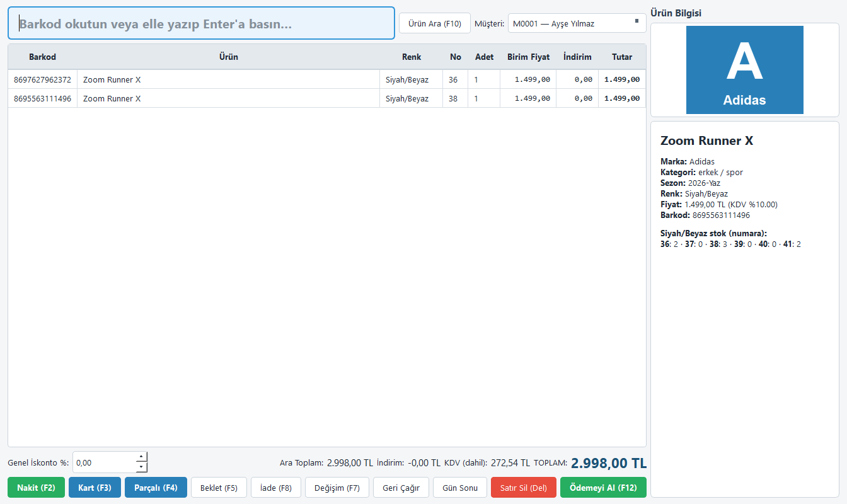
Task: Click the Nakit (F2) cash payment button
Action: (x=36, y=488)
